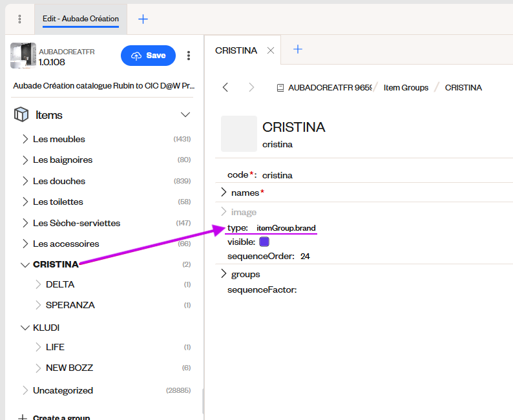Open the three-dot menu beside the Edit tab
513x420 pixels.
(19, 19)
